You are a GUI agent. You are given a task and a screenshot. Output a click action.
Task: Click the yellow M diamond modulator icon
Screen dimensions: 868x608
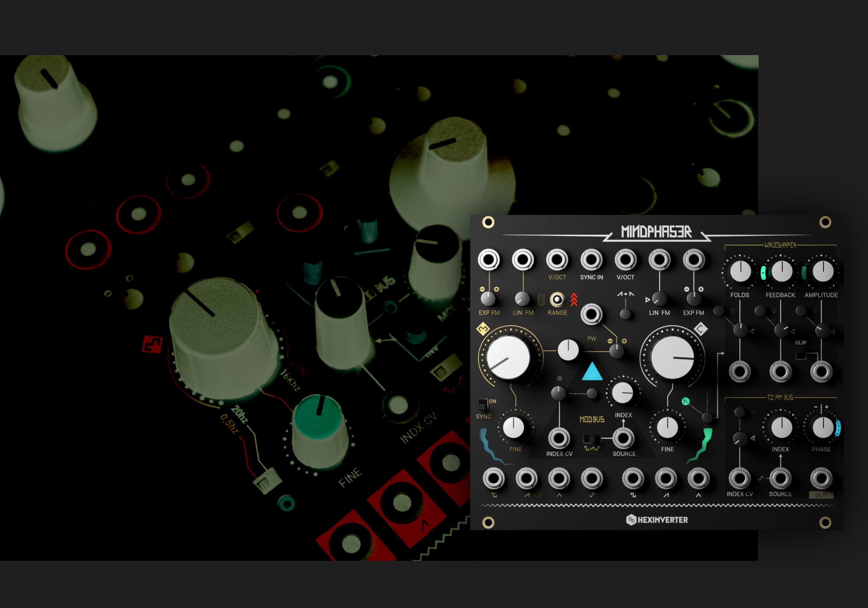[x=483, y=329]
